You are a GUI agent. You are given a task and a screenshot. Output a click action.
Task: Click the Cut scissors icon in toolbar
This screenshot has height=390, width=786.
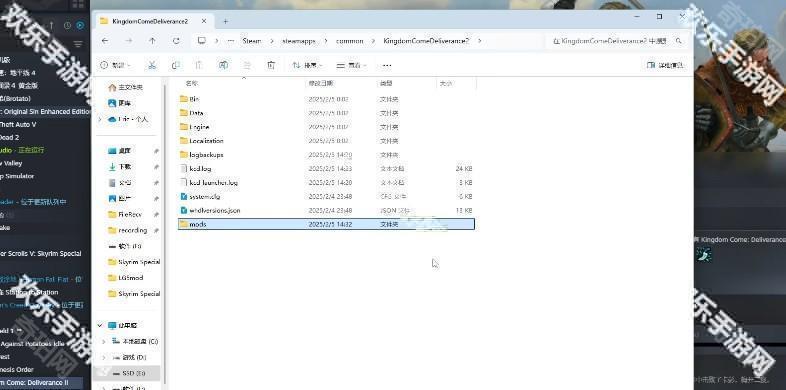coord(151,65)
